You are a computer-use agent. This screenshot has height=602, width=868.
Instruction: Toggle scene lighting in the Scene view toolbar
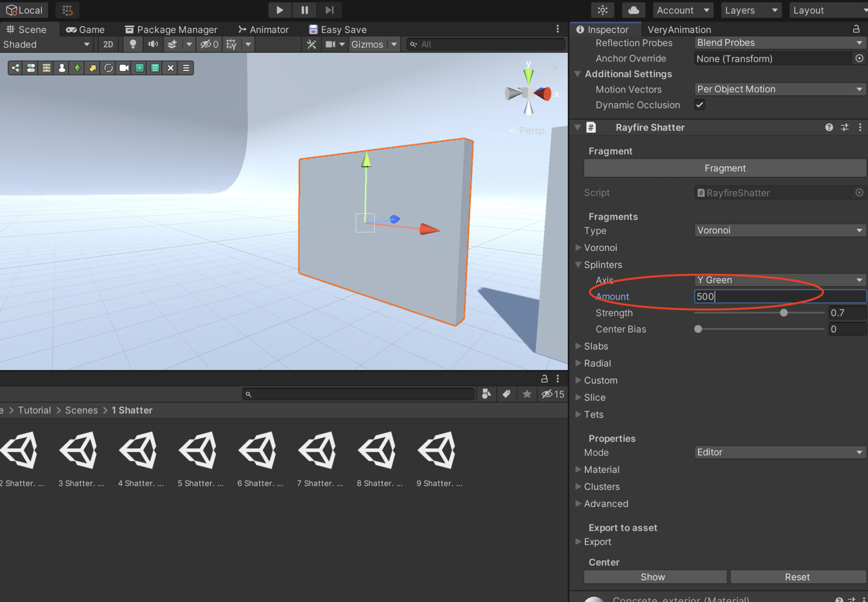point(133,44)
